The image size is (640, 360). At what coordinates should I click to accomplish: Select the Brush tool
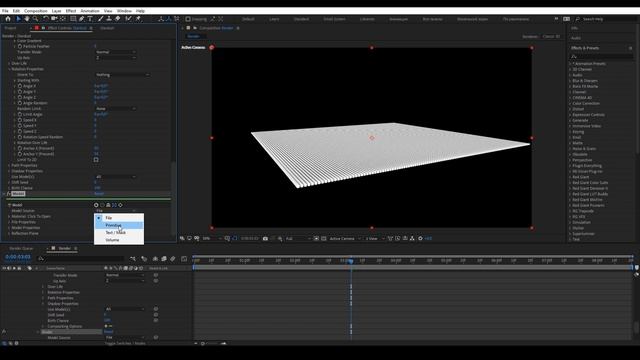101,19
